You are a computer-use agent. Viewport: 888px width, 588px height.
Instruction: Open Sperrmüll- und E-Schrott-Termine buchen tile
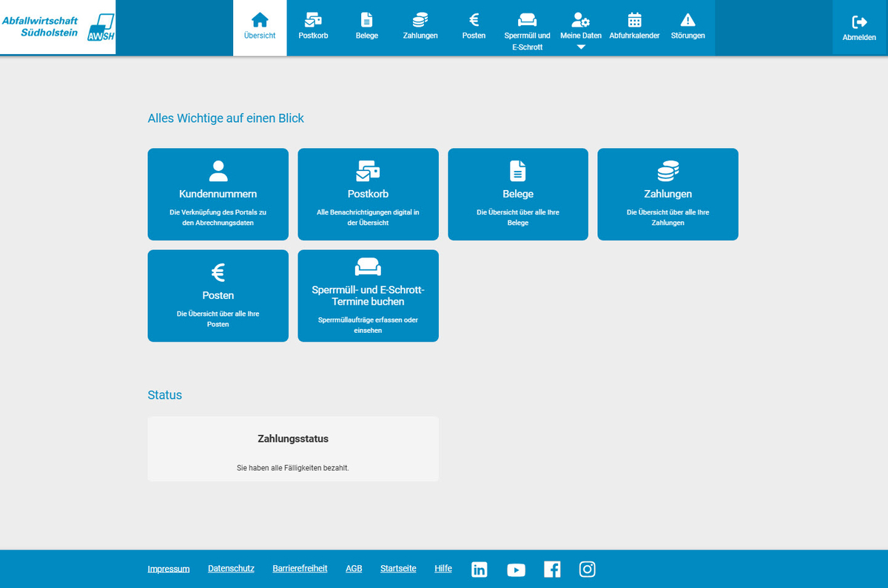pyautogui.click(x=368, y=296)
